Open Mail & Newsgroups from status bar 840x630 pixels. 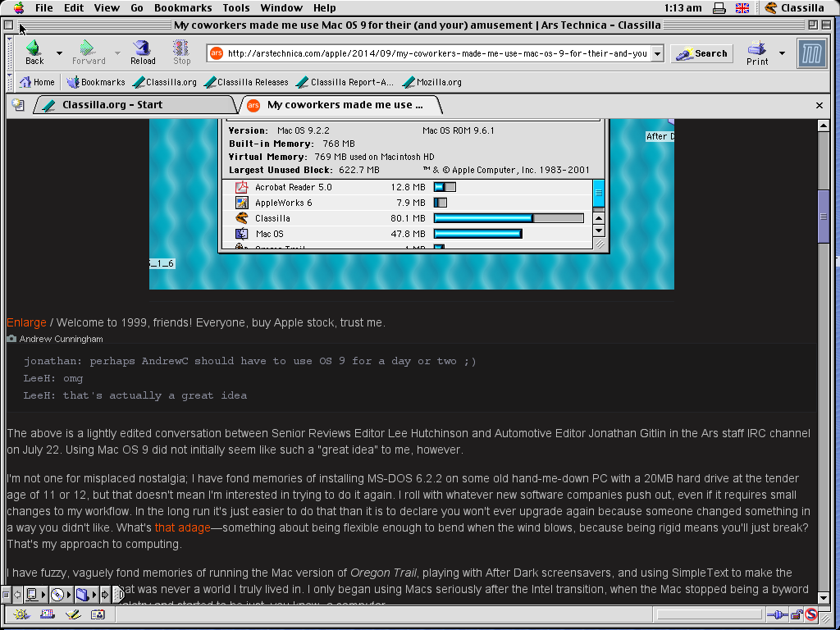[x=47, y=614]
